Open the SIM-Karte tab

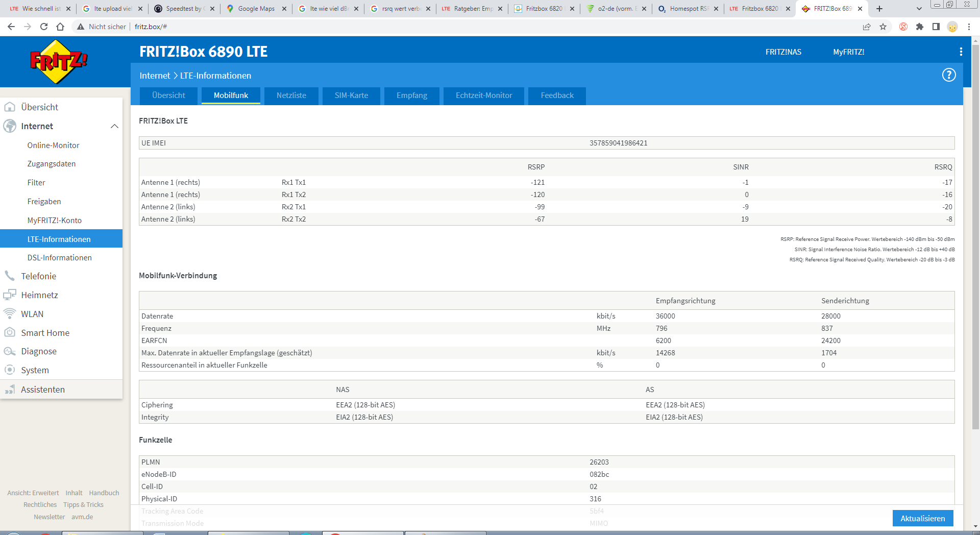click(351, 95)
